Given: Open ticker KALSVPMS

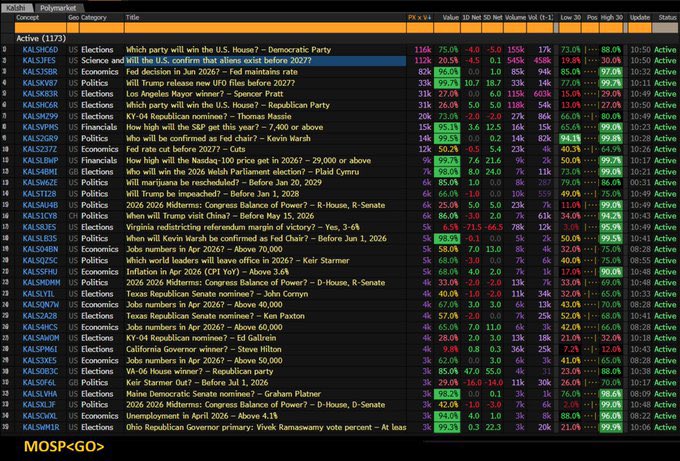Looking at the screenshot, I should tap(40, 127).
